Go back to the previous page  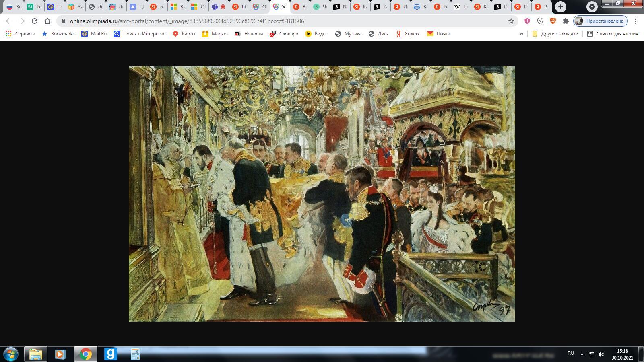pos(9,21)
